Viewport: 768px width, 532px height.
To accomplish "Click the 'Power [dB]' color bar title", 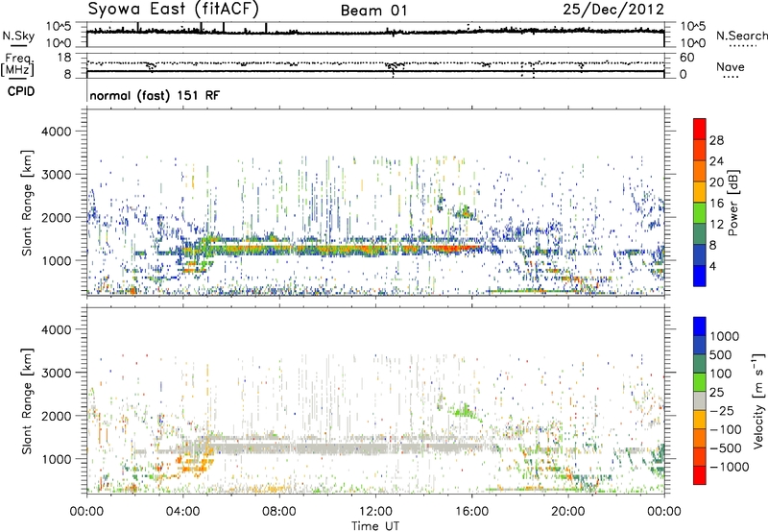I will point(732,203).
